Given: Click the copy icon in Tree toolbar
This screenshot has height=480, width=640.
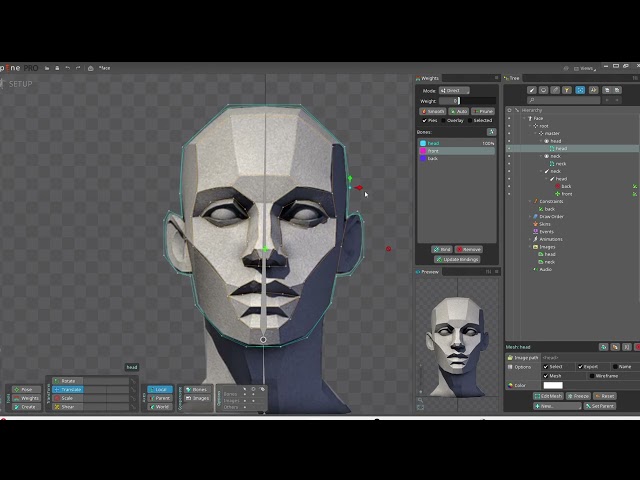Looking at the screenshot, I should click(607, 90).
